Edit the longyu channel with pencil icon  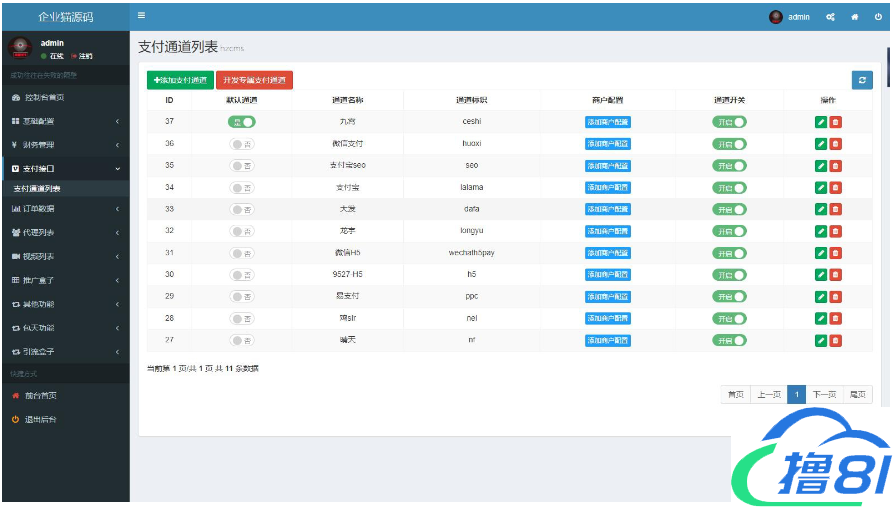(x=821, y=231)
